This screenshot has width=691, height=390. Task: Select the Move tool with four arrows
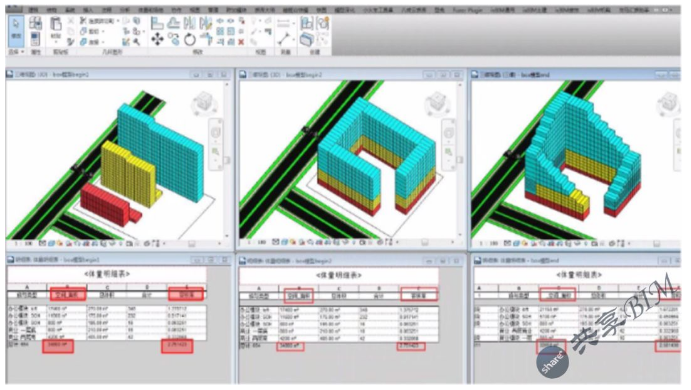coord(157,40)
